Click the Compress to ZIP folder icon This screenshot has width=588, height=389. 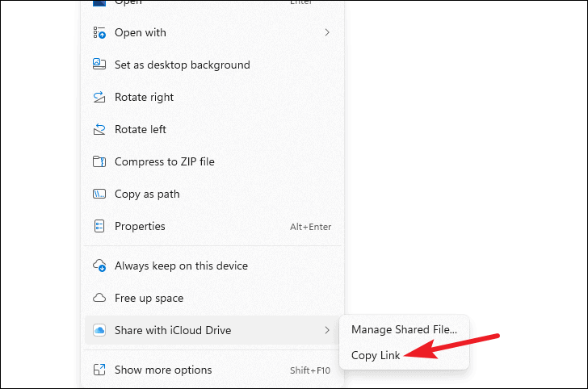tap(99, 161)
